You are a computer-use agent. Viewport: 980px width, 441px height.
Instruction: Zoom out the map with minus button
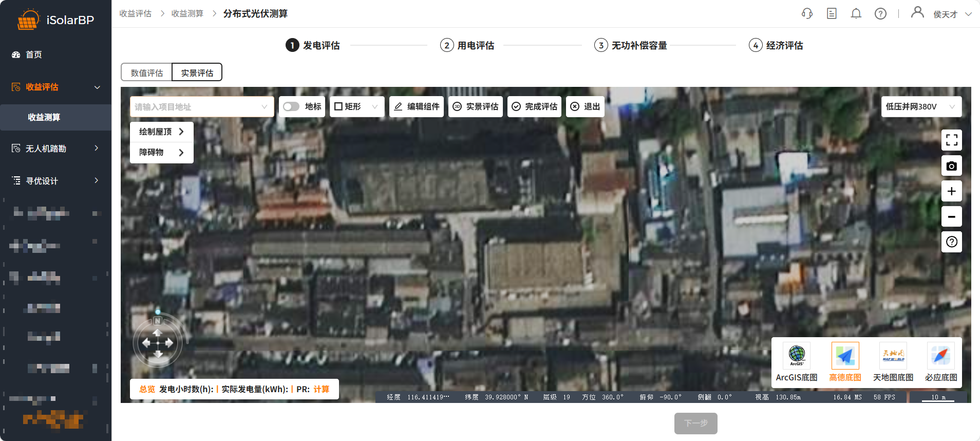click(x=951, y=216)
